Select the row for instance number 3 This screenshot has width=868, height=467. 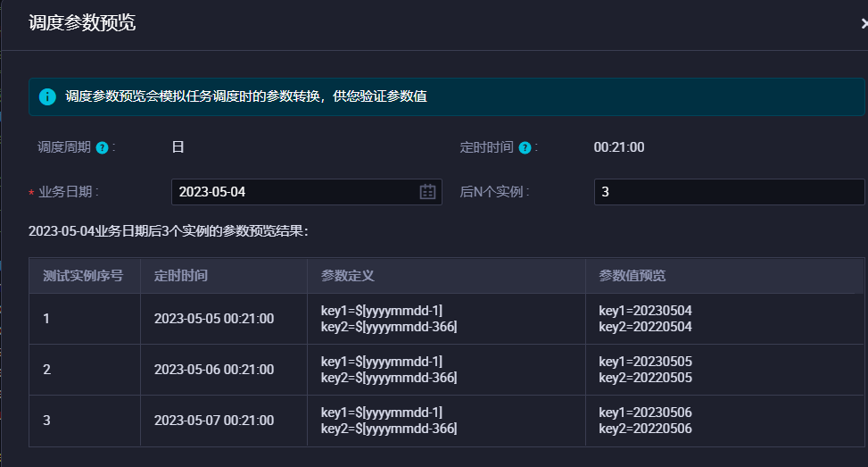pyautogui.click(x=446, y=421)
